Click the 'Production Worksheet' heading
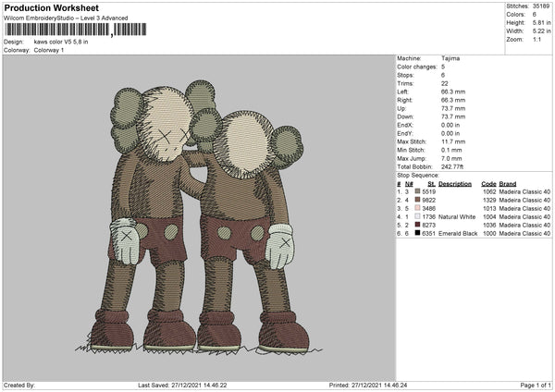The image size is (555, 392). pos(51,7)
